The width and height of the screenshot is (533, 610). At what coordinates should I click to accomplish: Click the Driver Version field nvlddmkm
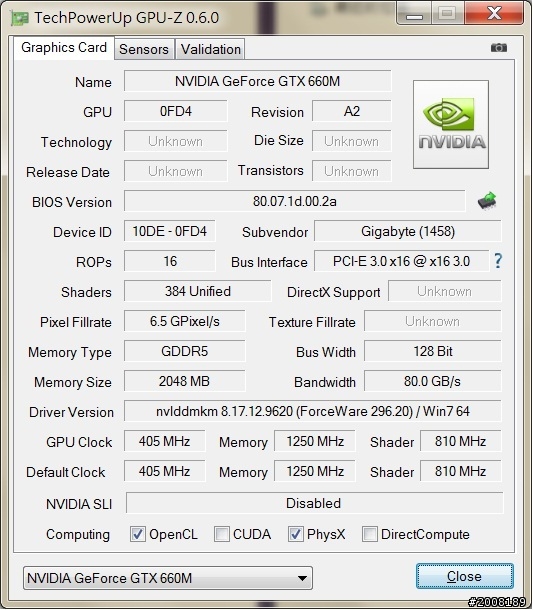[x=313, y=411]
